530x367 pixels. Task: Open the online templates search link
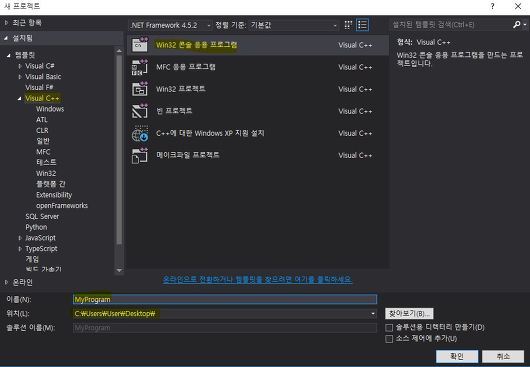pyautogui.click(x=257, y=279)
